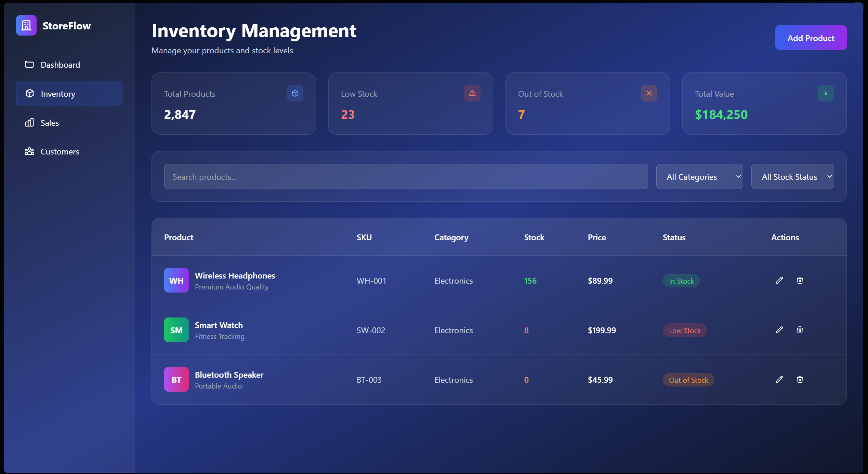868x474 pixels.
Task: Click the Total Products box icon
Action: (295, 93)
